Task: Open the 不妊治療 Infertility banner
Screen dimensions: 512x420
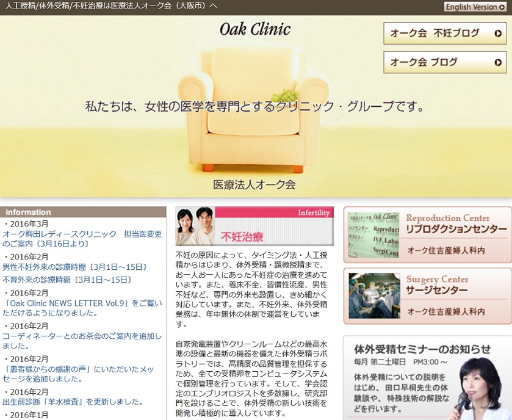Action: click(x=254, y=226)
